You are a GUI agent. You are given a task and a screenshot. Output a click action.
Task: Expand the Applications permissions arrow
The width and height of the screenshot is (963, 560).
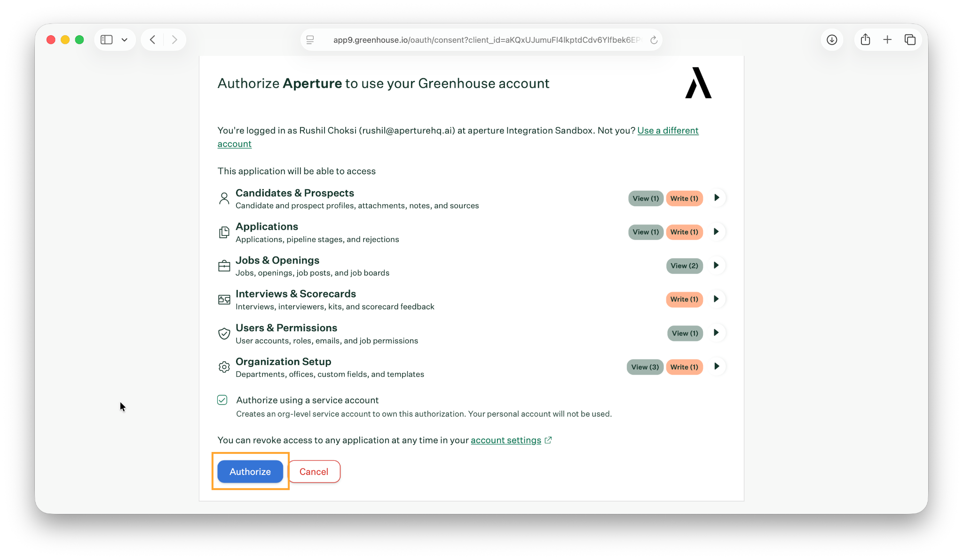pyautogui.click(x=717, y=232)
